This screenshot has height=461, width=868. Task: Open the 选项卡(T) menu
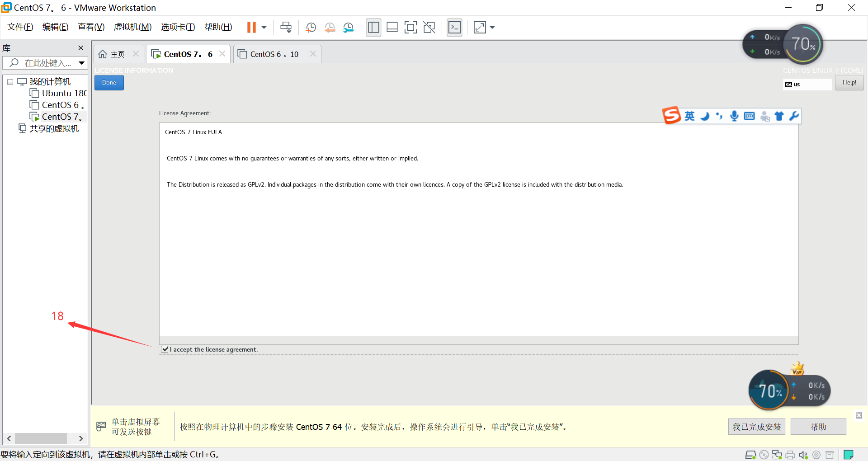click(178, 27)
